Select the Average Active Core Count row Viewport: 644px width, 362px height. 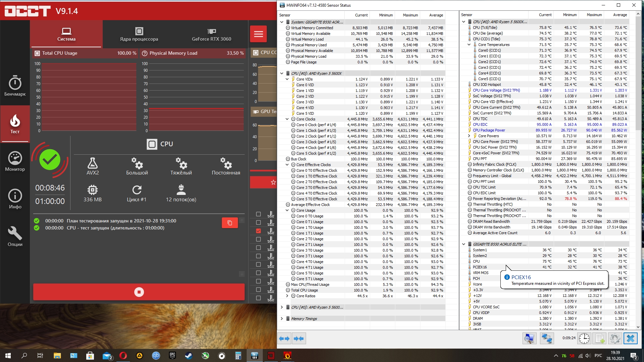click(548, 233)
